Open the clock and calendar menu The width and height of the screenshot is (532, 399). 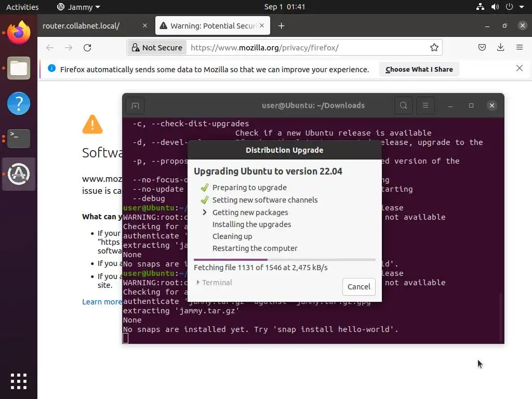pyautogui.click(x=284, y=7)
